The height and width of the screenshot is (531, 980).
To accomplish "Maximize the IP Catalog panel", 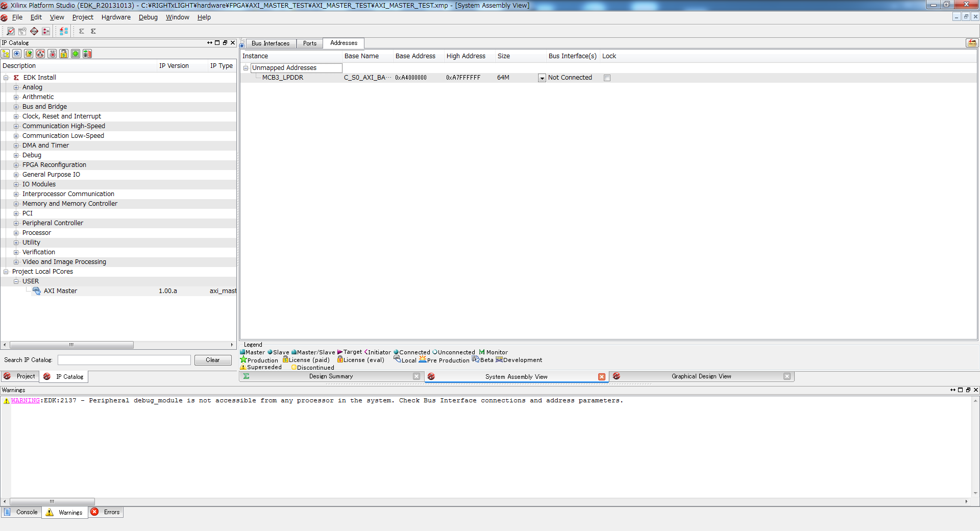I will (217, 43).
